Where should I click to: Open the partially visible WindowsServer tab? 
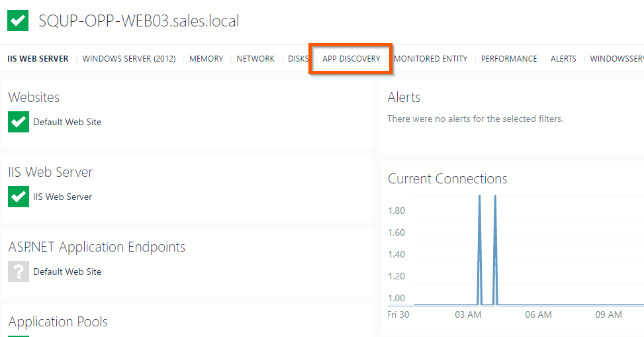point(617,59)
